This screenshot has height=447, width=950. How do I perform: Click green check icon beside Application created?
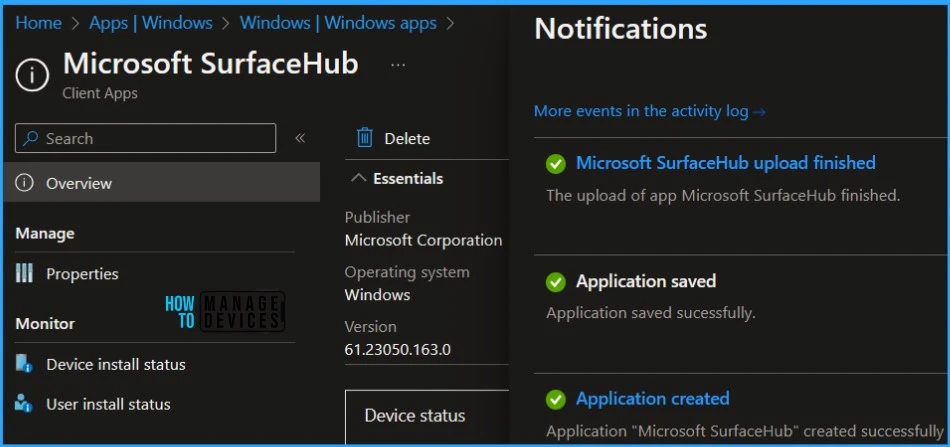tap(556, 400)
